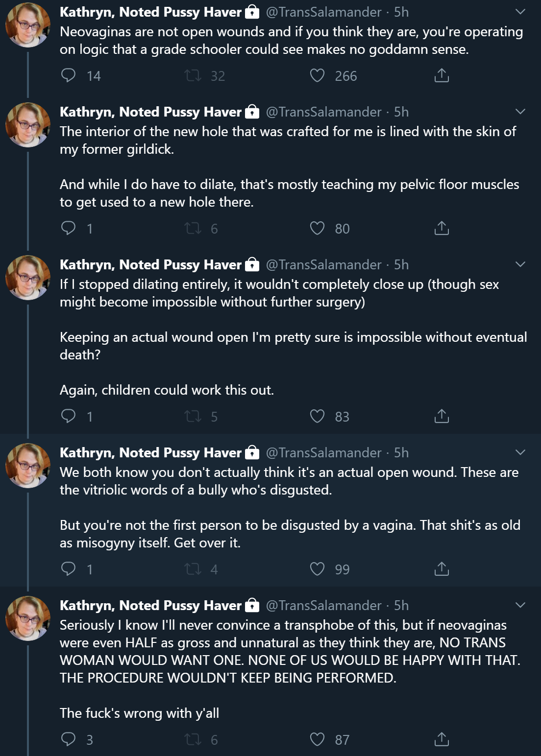Open the profile avatar on the first tweet
Viewport: 541px width, 756px height.
pos(28,24)
